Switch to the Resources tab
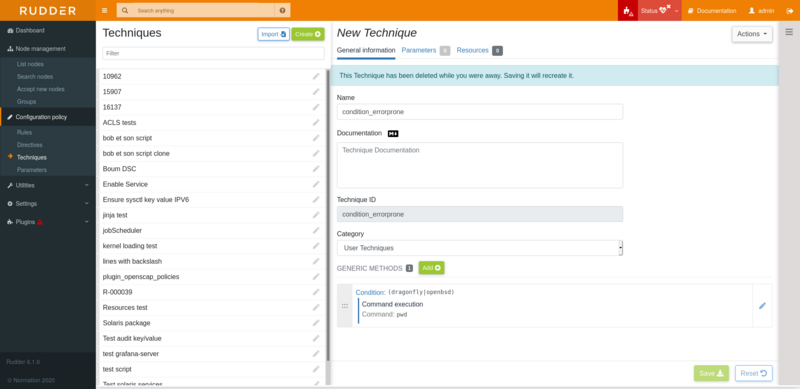The height and width of the screenshot is (389, 800). (480, 51)
